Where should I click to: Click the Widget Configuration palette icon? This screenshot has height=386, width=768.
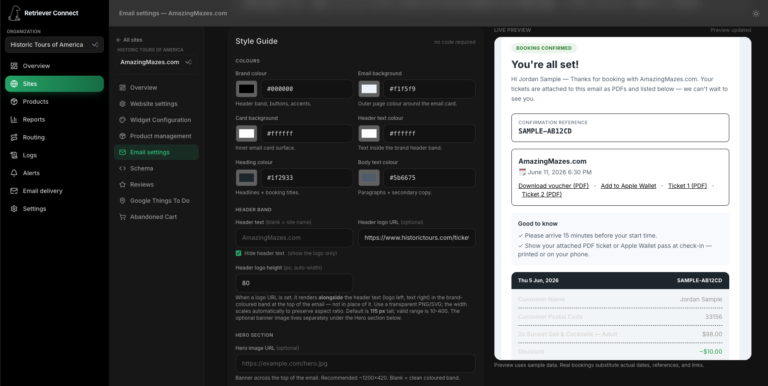click(x=122, y=120)
